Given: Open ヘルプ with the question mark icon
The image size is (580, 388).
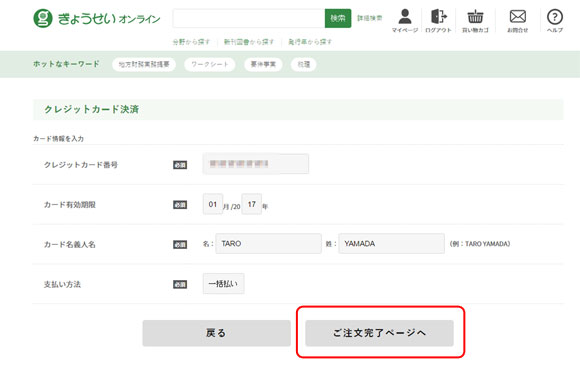Looking at the screenshot, I should 555,21.
